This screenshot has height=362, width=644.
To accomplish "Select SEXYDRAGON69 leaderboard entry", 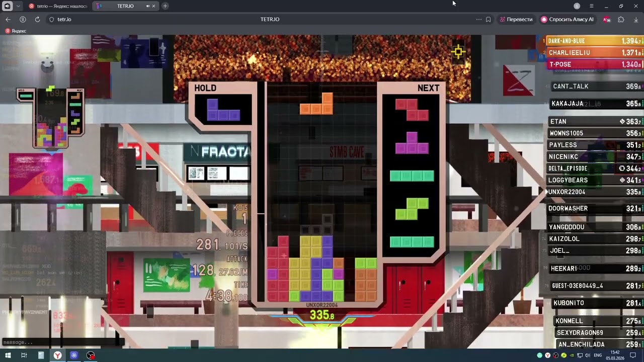I will click(599, 332).
